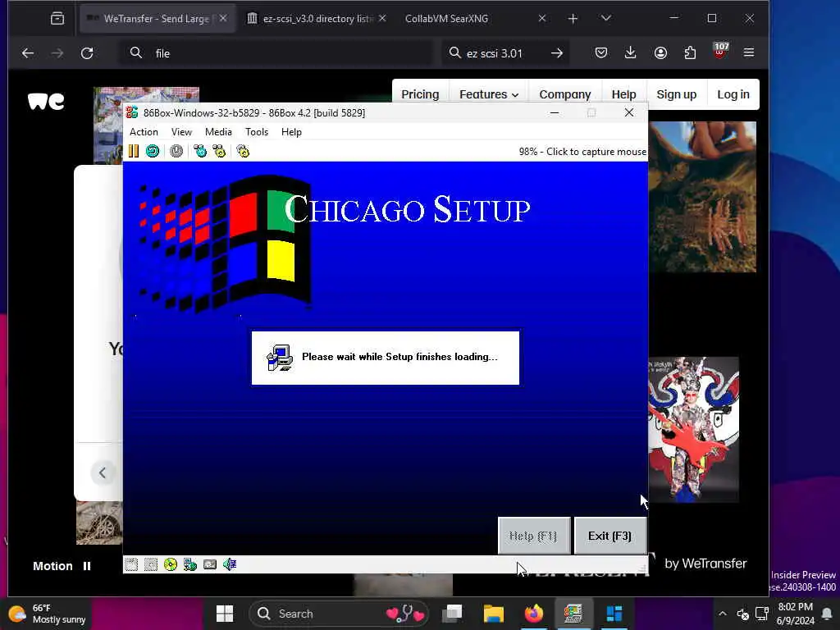Switch to WeTransfer browser tab
Image resolution: width=840 pixels, height=630 pixels.
[157, 18]
